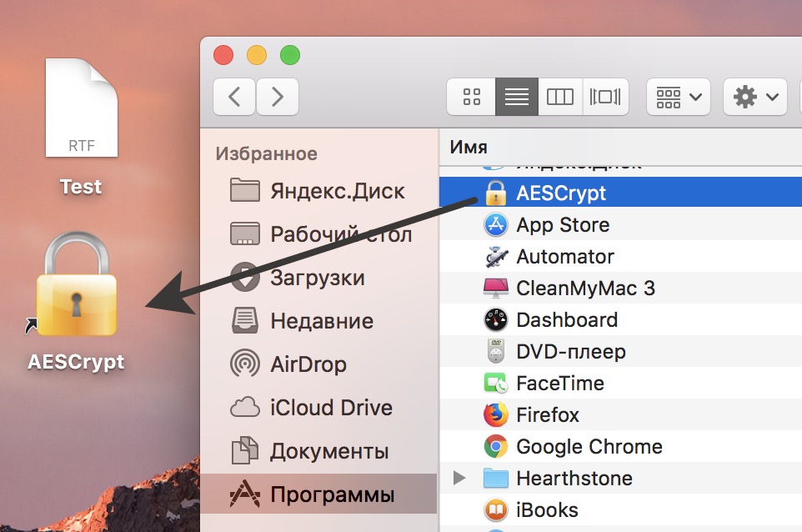Click the Google Chrome icon

(496, 447)
